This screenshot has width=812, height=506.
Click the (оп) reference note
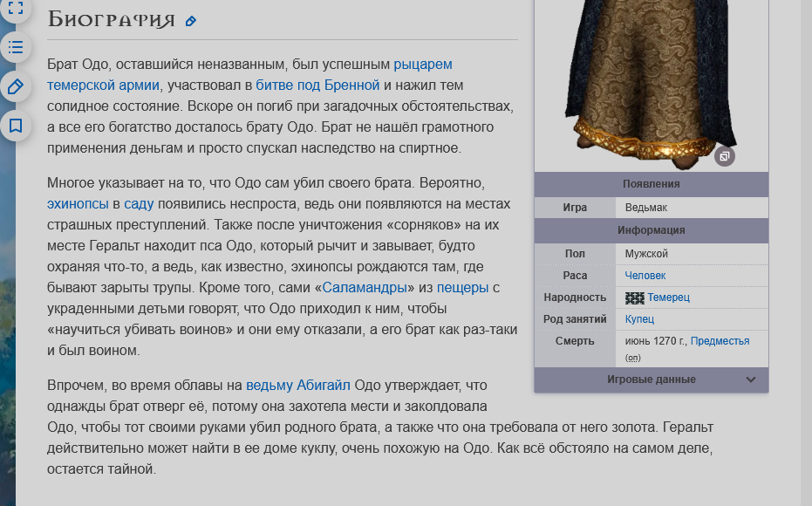point(633,358)
